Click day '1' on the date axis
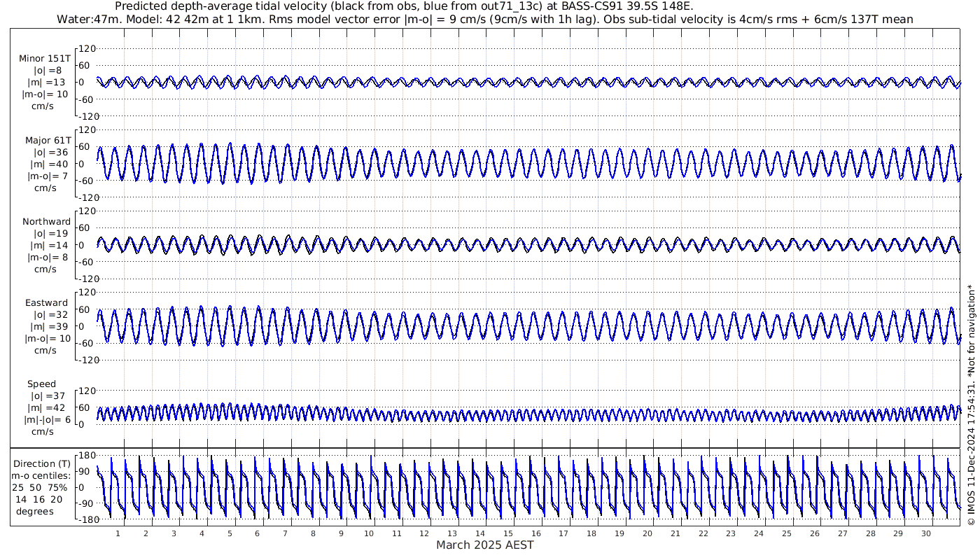Viewport: 980px width, 560px height. [118, 533]
